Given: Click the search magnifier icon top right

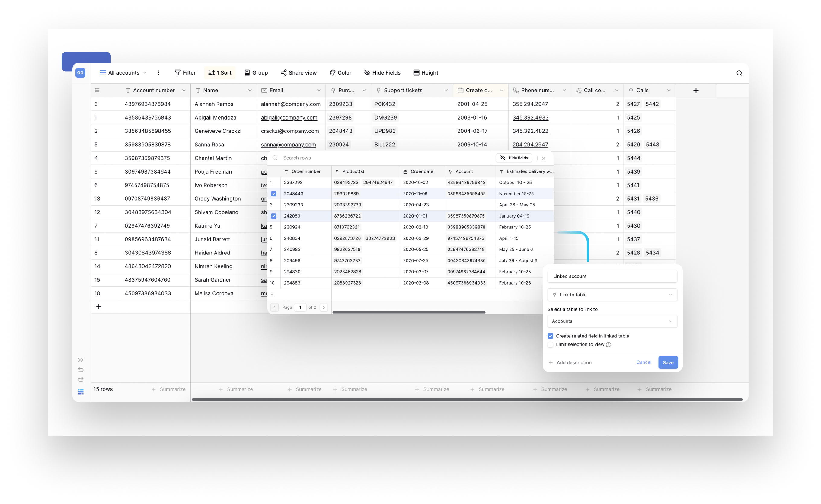Looking at the screenshot, I should point(739,73).
